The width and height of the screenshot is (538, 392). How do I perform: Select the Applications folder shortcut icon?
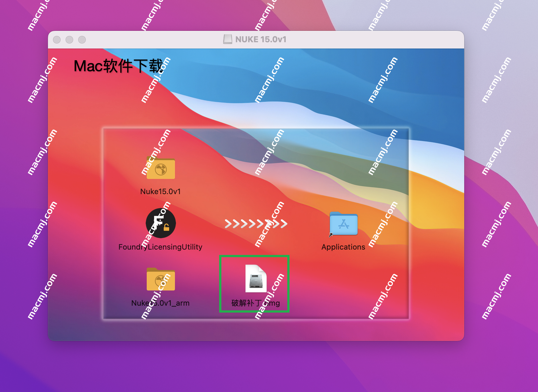point(343,224)
